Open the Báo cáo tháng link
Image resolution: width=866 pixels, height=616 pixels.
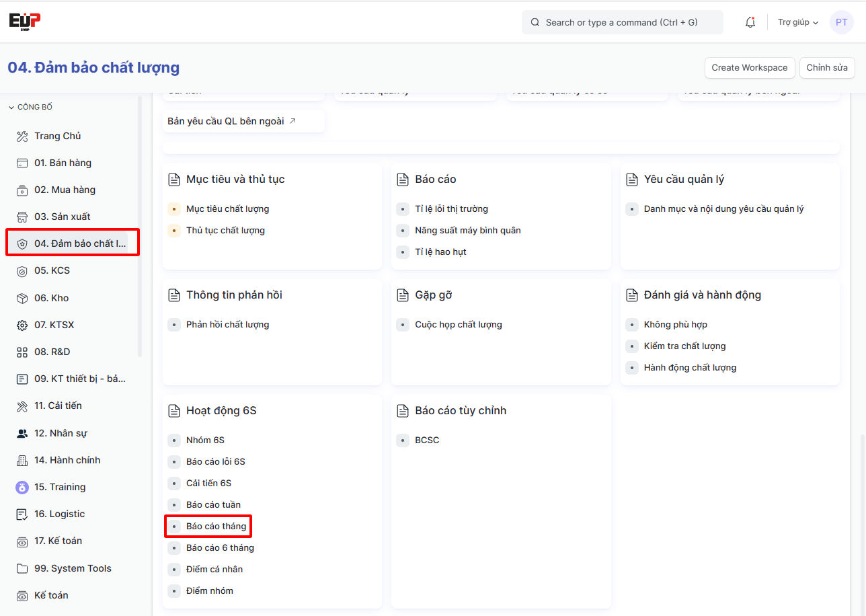point(216,526)
